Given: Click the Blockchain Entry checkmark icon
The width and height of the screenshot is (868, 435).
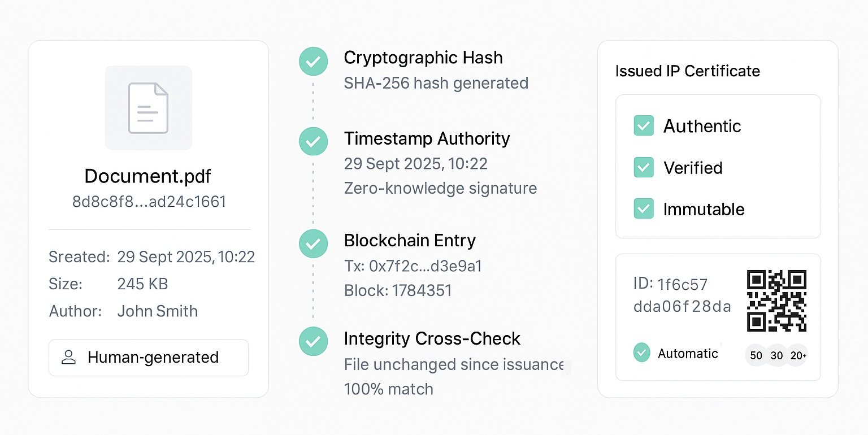Looking at the screenshot, I should (x=313, y=243).
